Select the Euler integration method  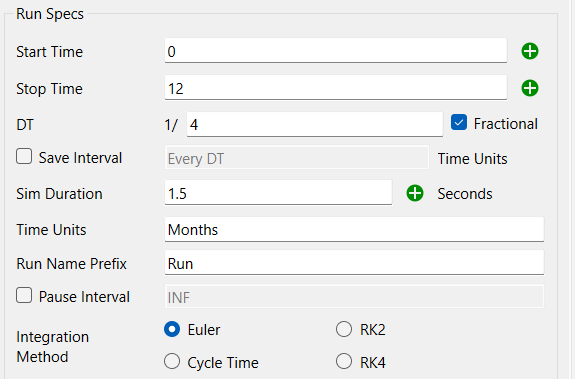(x=172, y=329)
